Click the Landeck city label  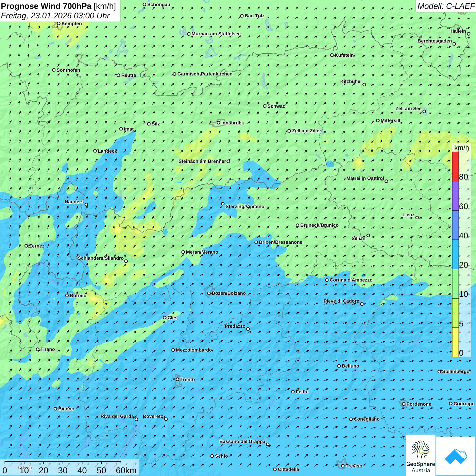tap(107, 151)
